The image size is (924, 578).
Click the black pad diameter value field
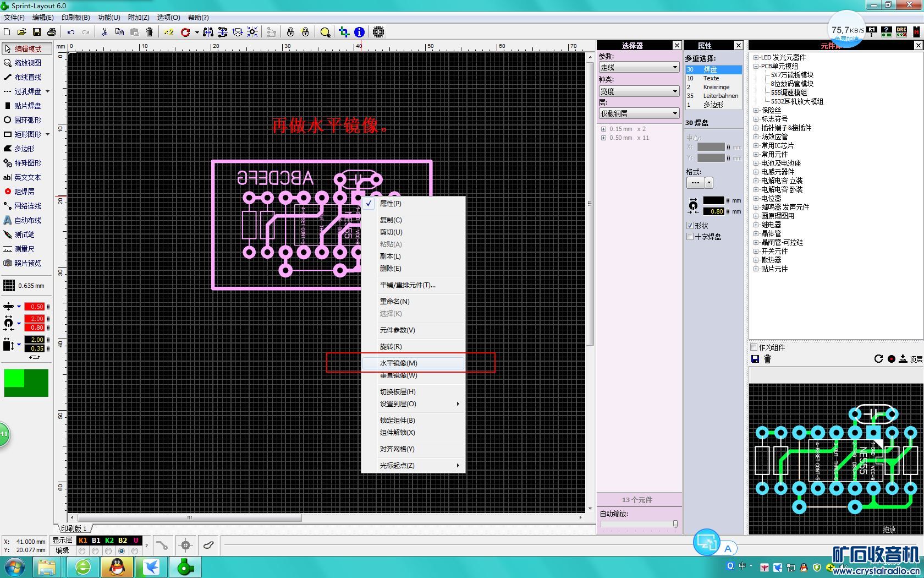pos(714,200)
